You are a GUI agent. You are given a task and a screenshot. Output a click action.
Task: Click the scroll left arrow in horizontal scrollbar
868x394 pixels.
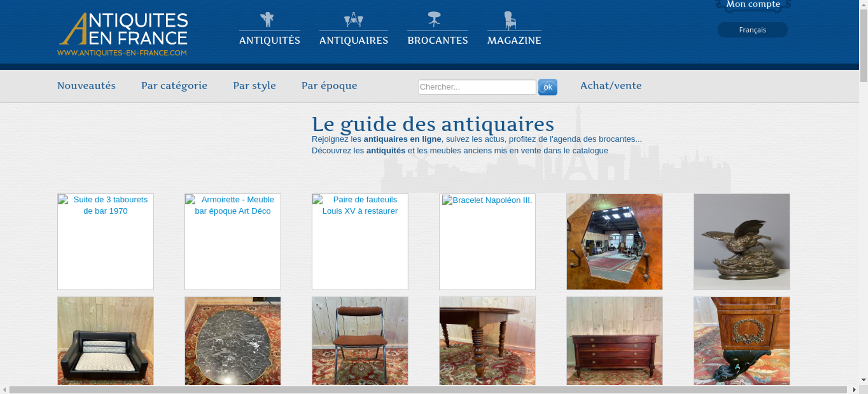pos(4,390)
